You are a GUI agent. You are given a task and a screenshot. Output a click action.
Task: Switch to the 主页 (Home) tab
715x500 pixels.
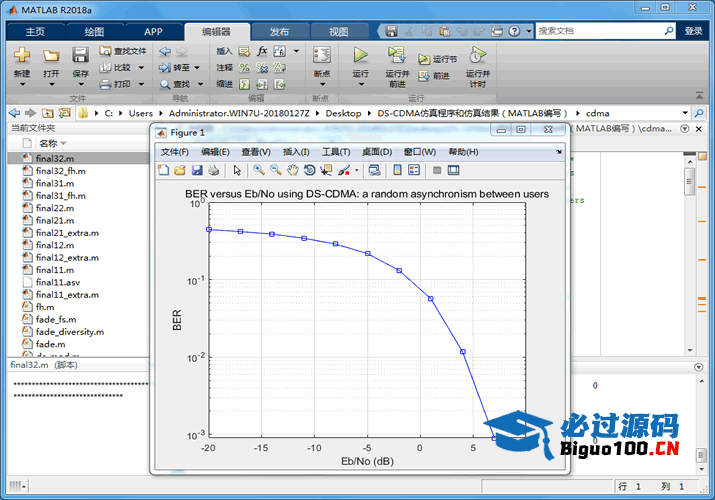click(x=35, y=31)
